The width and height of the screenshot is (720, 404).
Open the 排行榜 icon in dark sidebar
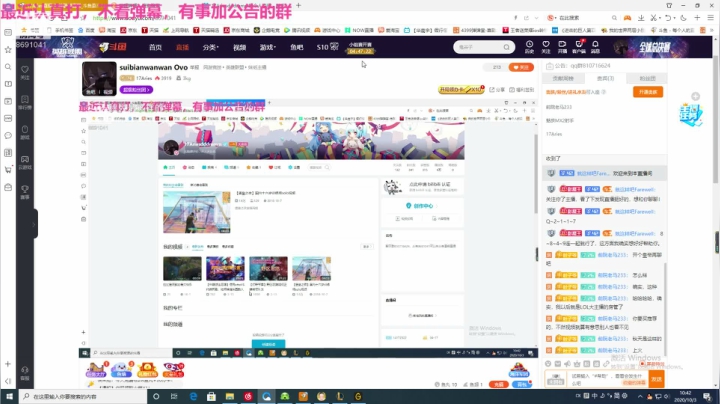click(x=25, y=102)
